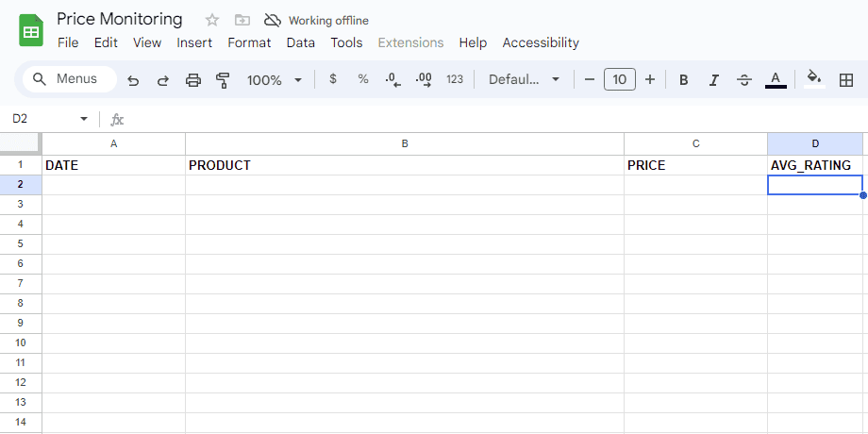Click the move to folder icon
The image size is (868, 434).
[242, 21]
